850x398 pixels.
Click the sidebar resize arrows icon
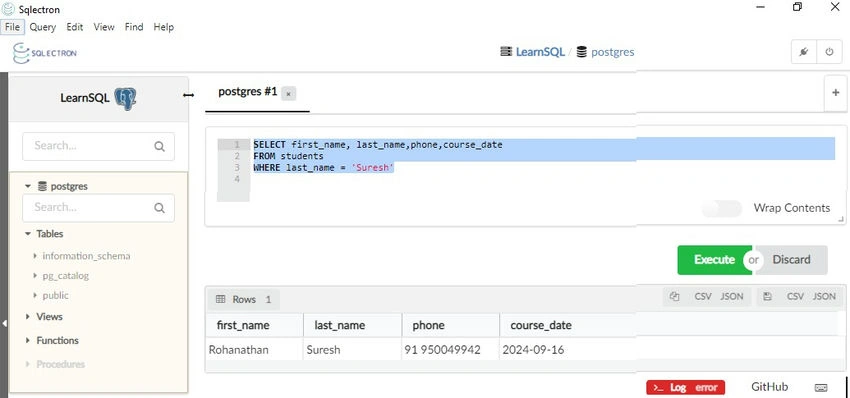(x=188, y=95)
